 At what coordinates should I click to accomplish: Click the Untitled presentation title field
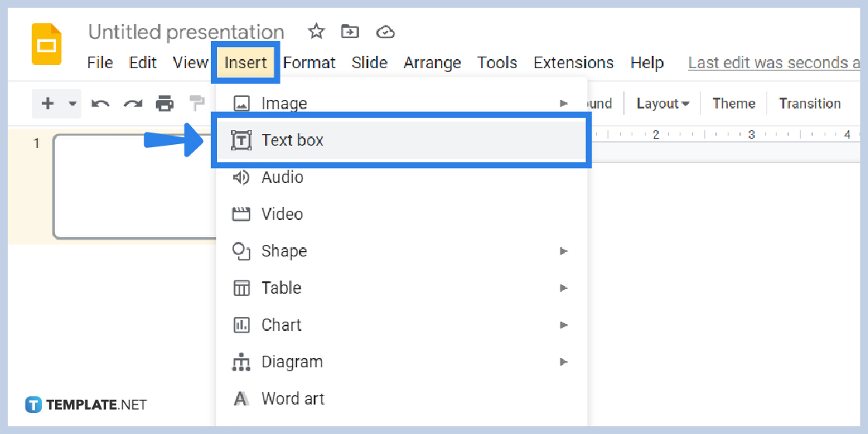point(186,32)
